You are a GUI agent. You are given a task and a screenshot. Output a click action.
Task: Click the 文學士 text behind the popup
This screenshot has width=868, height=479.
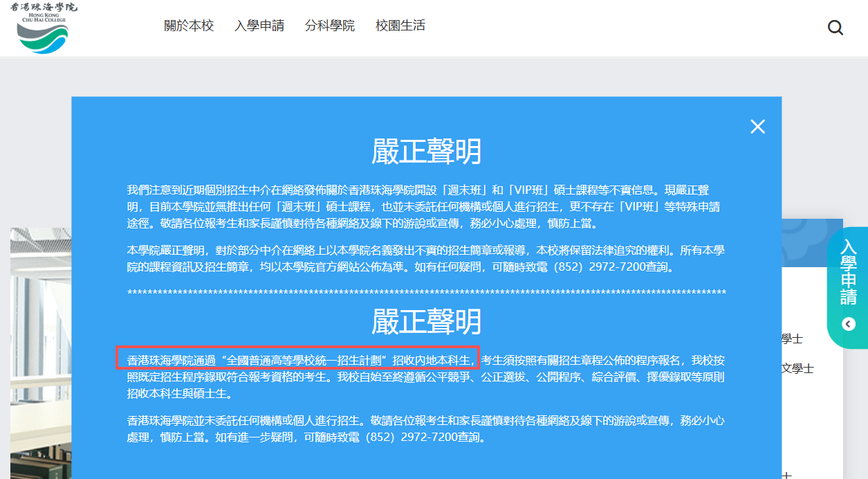(797, 368)
